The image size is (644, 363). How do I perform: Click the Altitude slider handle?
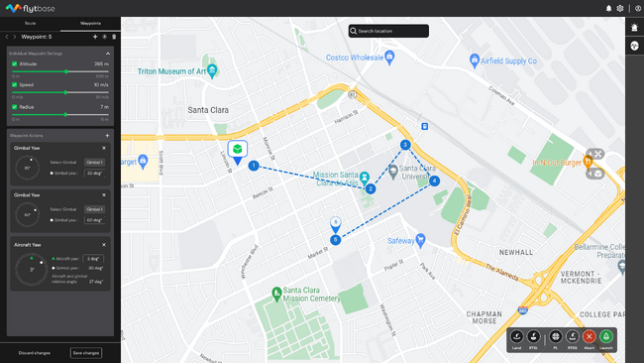click(66, 71)
